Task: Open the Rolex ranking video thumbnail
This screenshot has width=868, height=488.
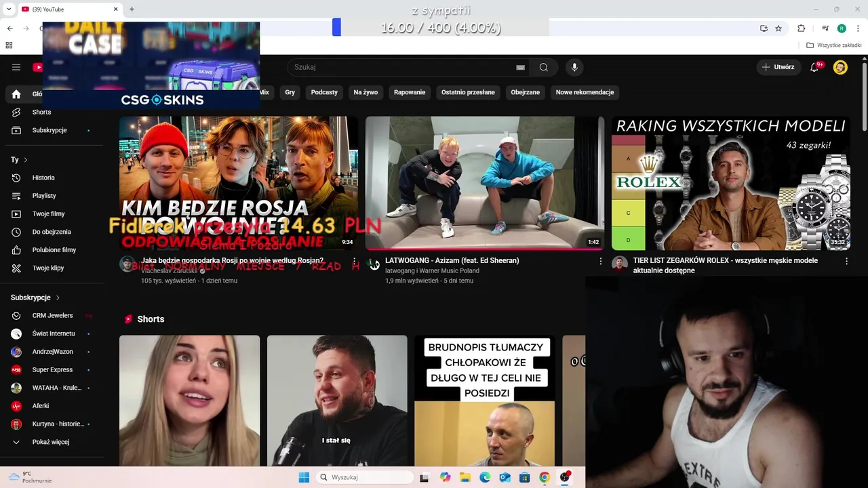Action: [x=731, y=183]
